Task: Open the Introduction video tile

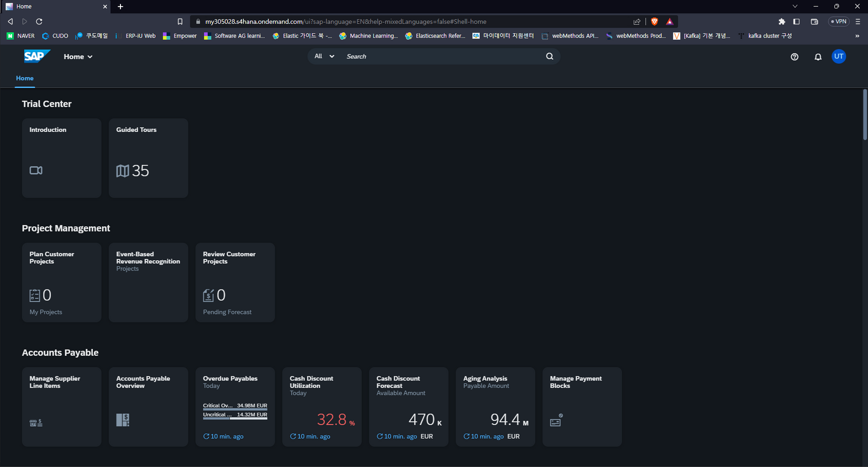Action: click(61, 158)
